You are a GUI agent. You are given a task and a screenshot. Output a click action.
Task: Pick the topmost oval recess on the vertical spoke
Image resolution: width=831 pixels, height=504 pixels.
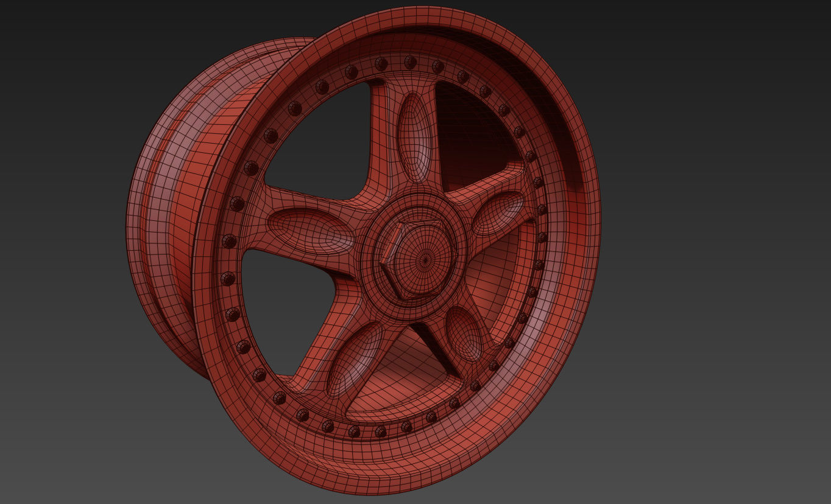coord(414,138)
